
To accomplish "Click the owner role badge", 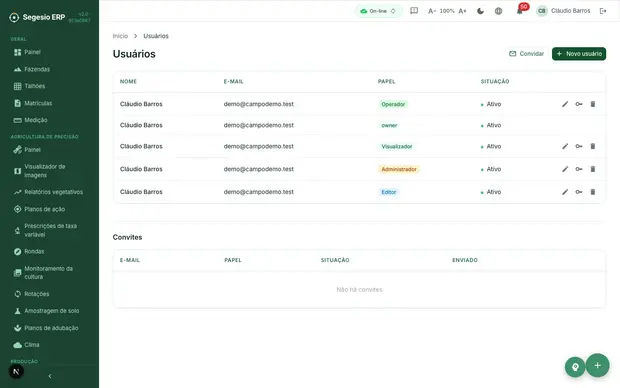I will pyautogui.click(x=389, y=125).
